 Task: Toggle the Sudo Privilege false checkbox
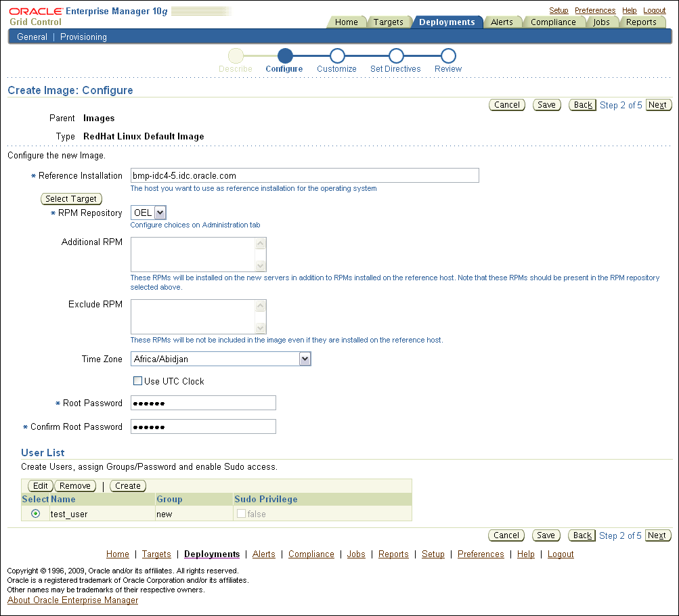tap(240, 513)
